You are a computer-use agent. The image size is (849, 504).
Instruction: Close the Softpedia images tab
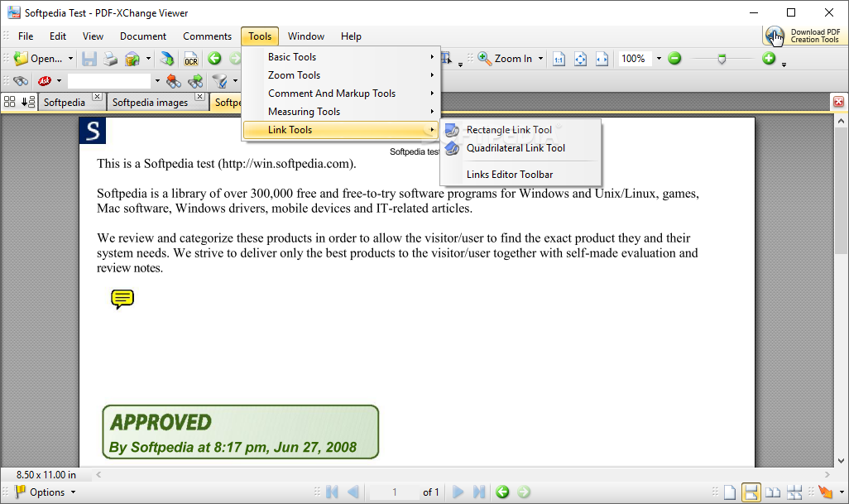(x=199, y=96)
